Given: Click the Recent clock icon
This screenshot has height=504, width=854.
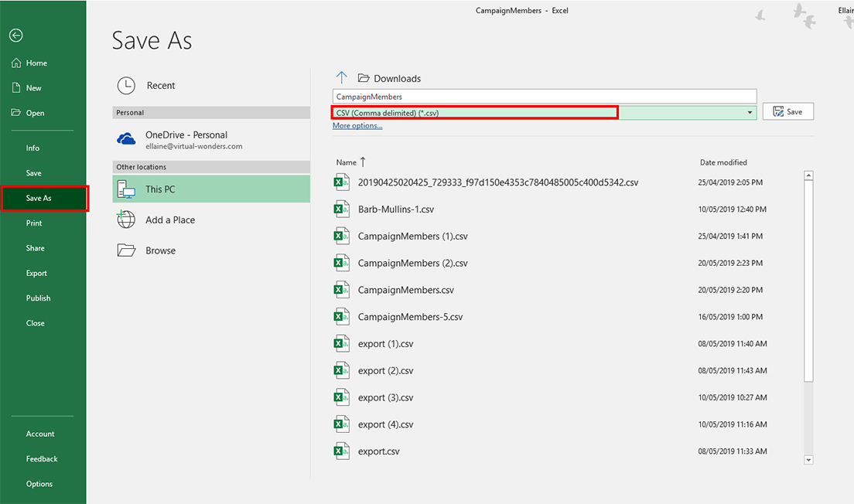Looking at the screenshot, I should tap(126, 86).
